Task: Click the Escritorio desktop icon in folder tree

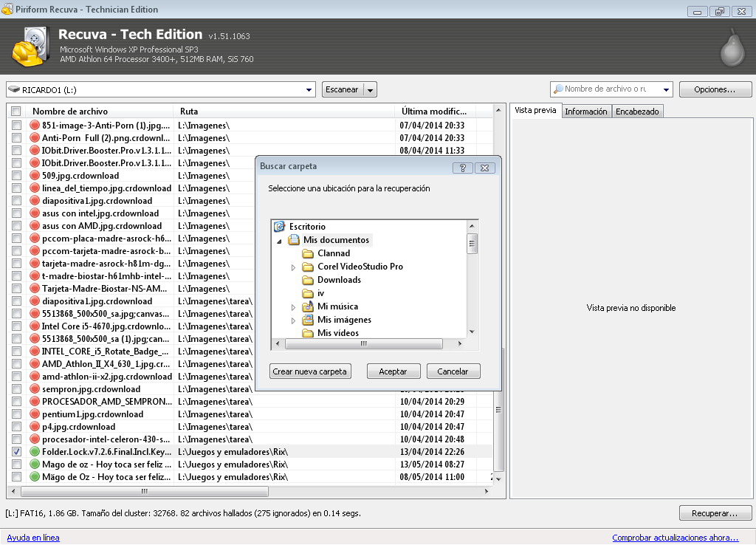Action: [x=279, y=226]
